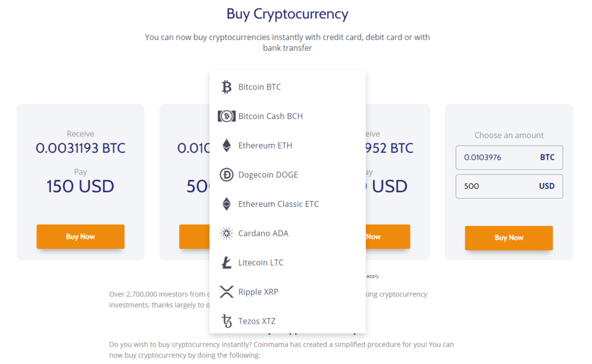Open the BTC currency selector

[x=547, y=157]
